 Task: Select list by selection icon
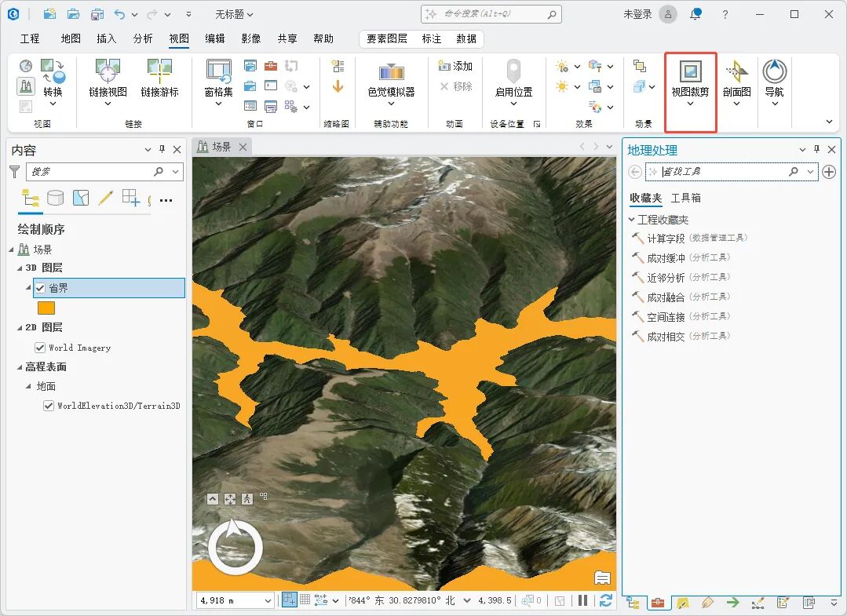click(x=81, y=198)
